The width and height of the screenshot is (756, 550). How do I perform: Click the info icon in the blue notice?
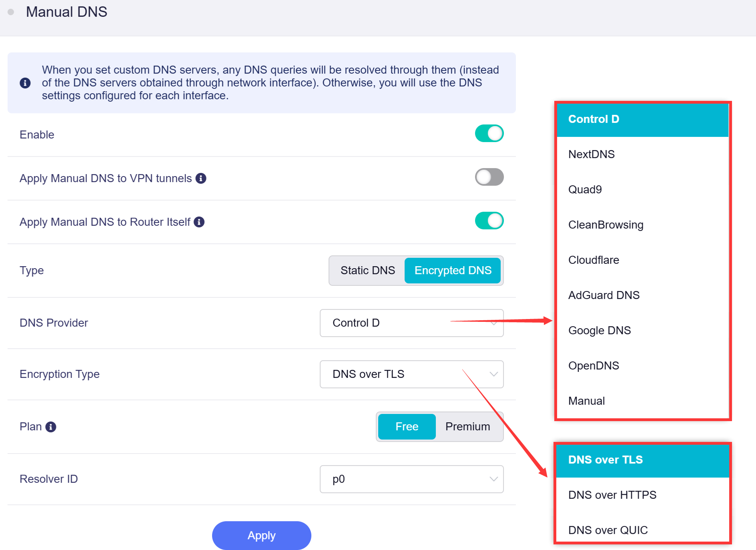[25, 83]
